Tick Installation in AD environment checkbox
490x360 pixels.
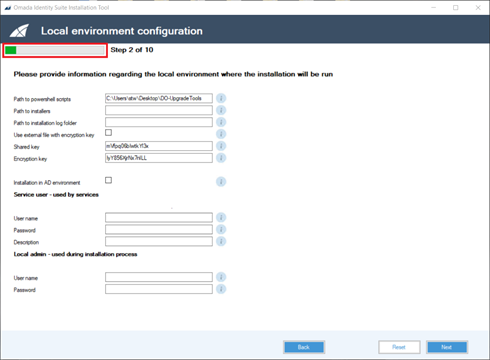click(x=108, y=180)
